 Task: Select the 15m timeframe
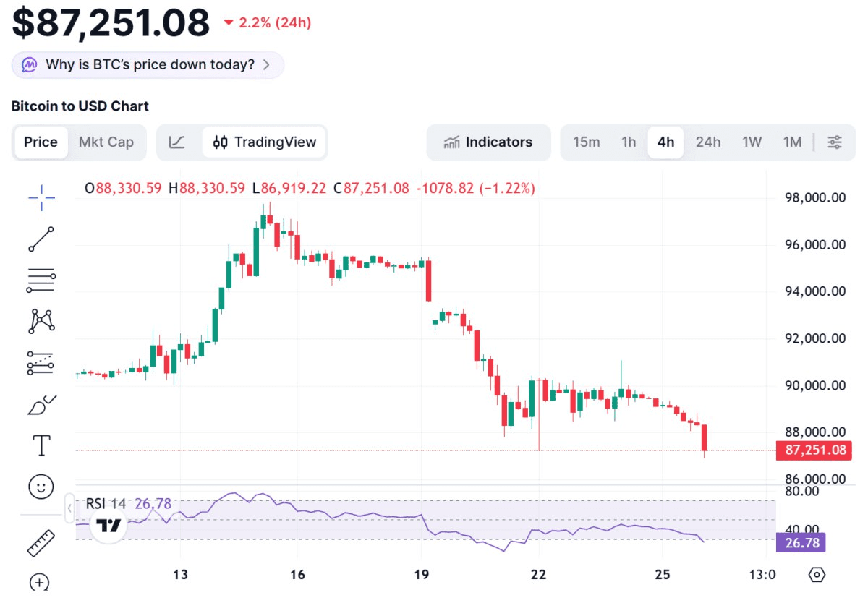587,142
